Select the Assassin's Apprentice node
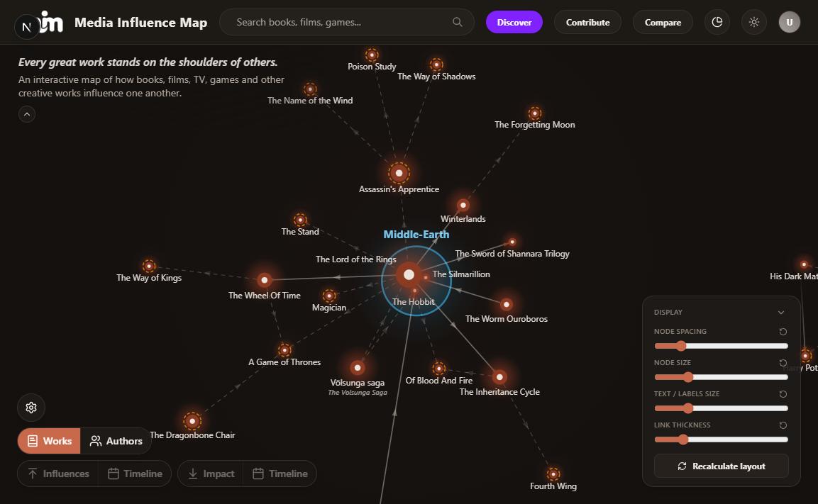The width and height of the screenshot is (818, 504). pyautogui.click(x=399, y=173)
